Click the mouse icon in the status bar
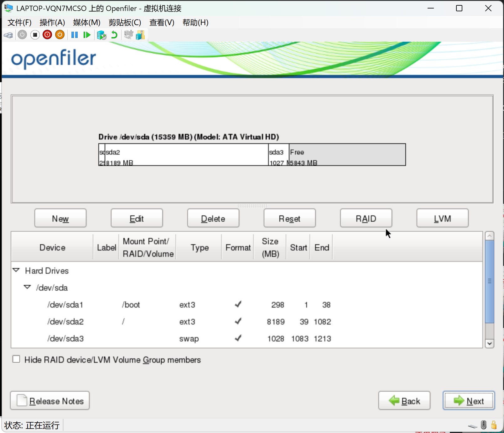Viewport: 504px width, 433px height. [484, 425]
